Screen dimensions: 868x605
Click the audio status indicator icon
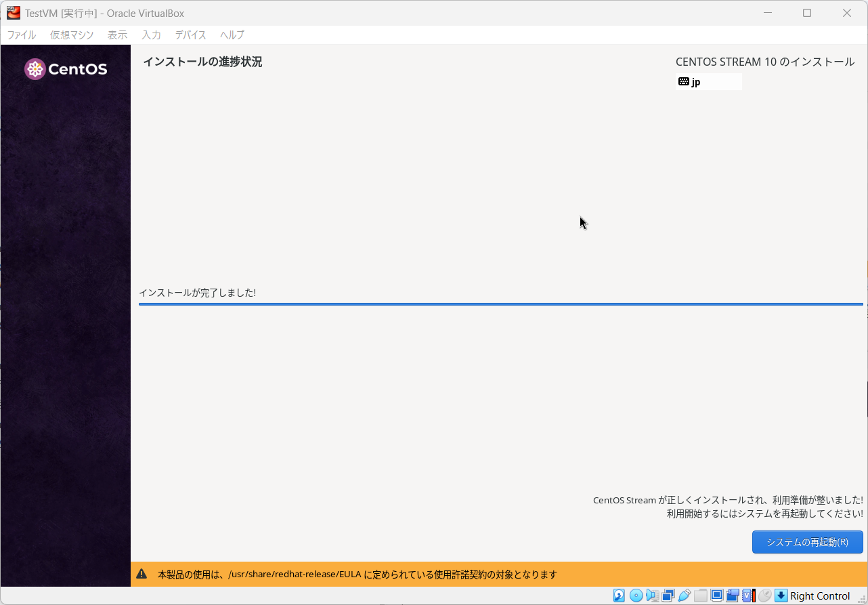[x=651, y=596]
